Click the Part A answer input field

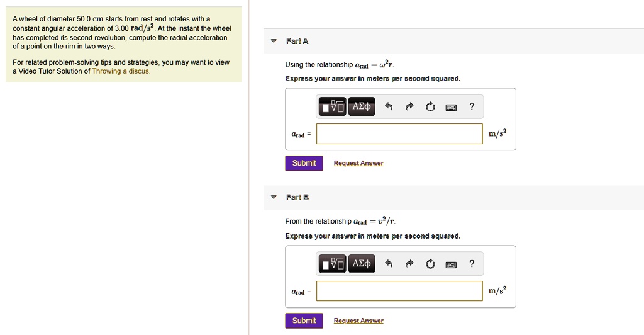tap(399, 133)
